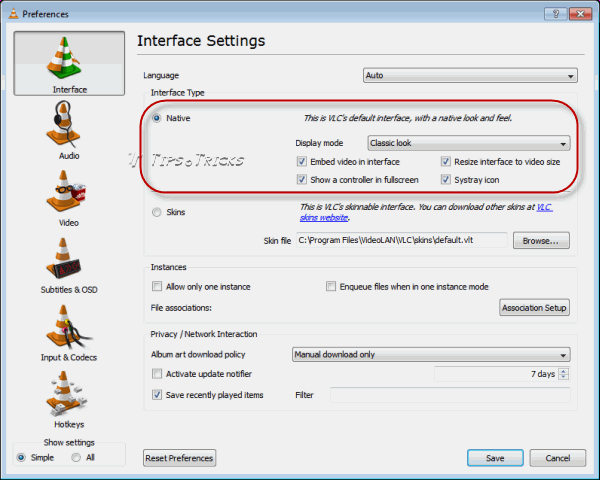The height and width of the screenshot is (480, 600).
Task: Enable Allow only one instance
Action: (157, 286)
